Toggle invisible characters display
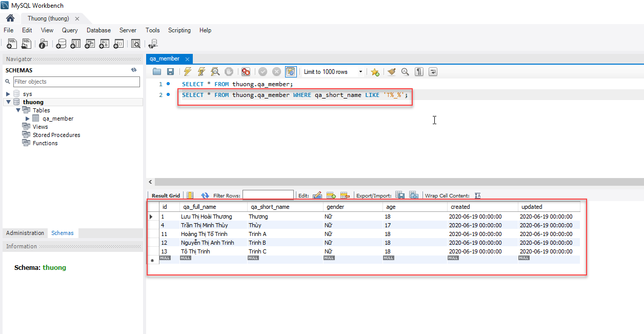The image size is (644, 334). coord(419,72)
